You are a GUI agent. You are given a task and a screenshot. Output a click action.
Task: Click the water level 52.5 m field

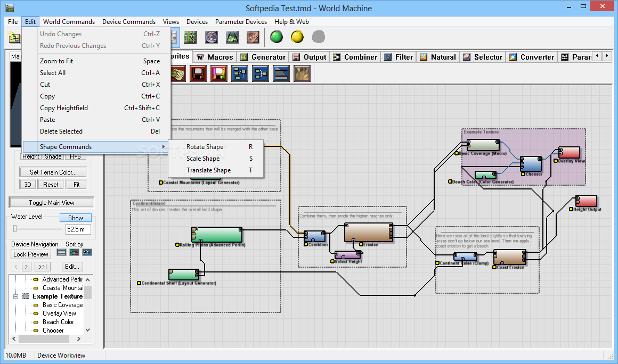pos(78,229)
